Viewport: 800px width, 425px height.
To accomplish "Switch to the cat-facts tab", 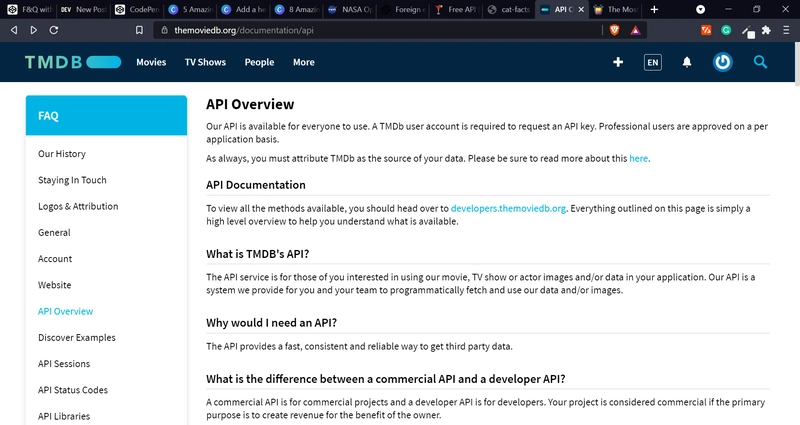I will tap(509, 9).
